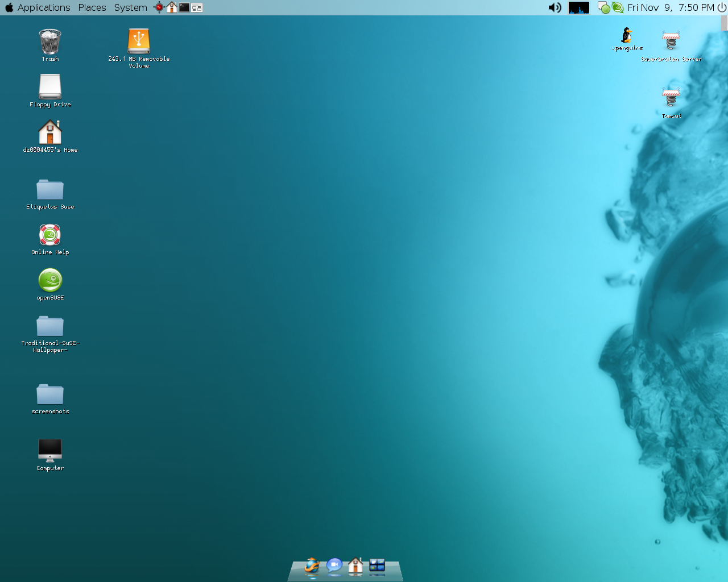Open the System menu
This screenshot has width=728, height=582.
130,7
